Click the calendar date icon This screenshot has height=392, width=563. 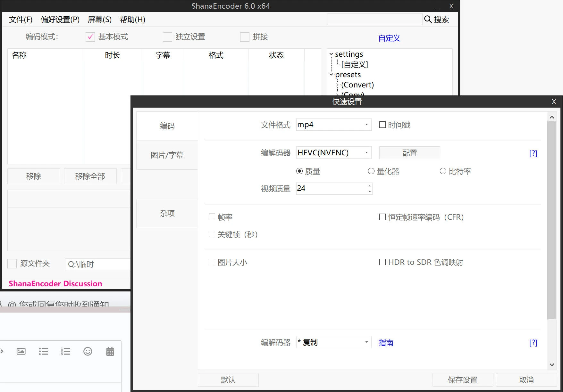pos(110,351)
